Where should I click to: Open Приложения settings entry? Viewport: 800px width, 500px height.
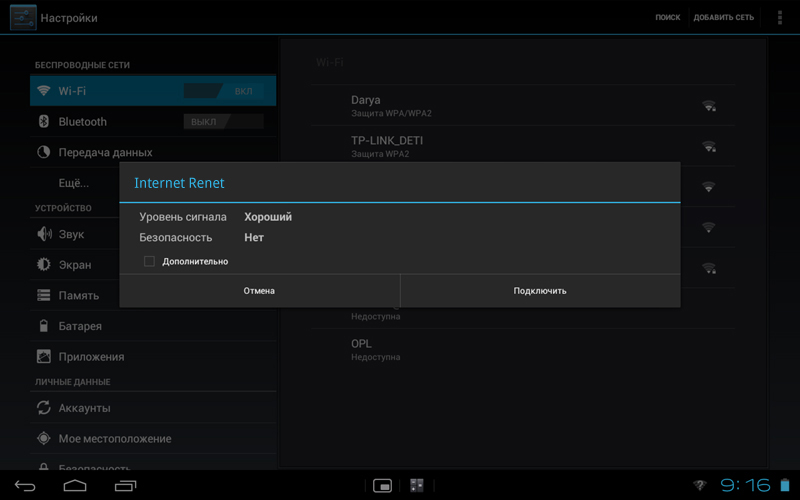pos(153,356)
